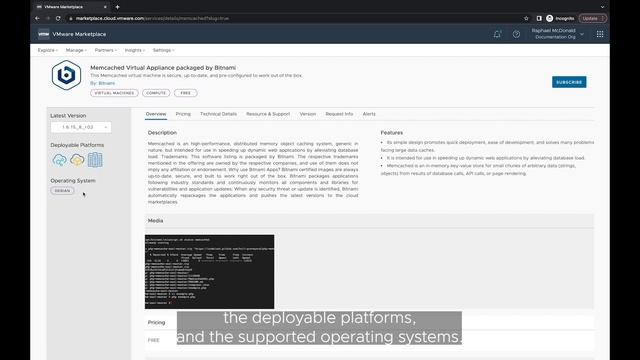
Task: Click the yellow cloud deployable platform icon
Action: [77, 160]
